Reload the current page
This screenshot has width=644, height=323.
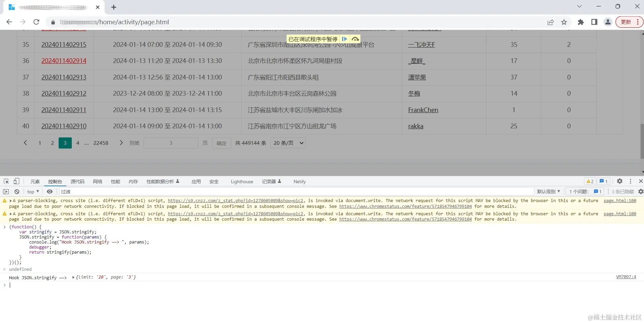tap(36, 22)
